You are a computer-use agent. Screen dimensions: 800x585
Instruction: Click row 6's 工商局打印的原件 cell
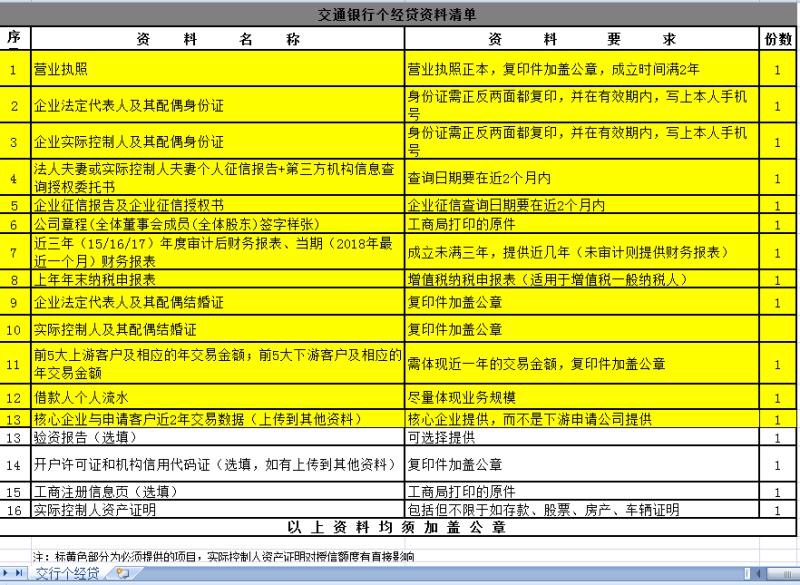582,224
